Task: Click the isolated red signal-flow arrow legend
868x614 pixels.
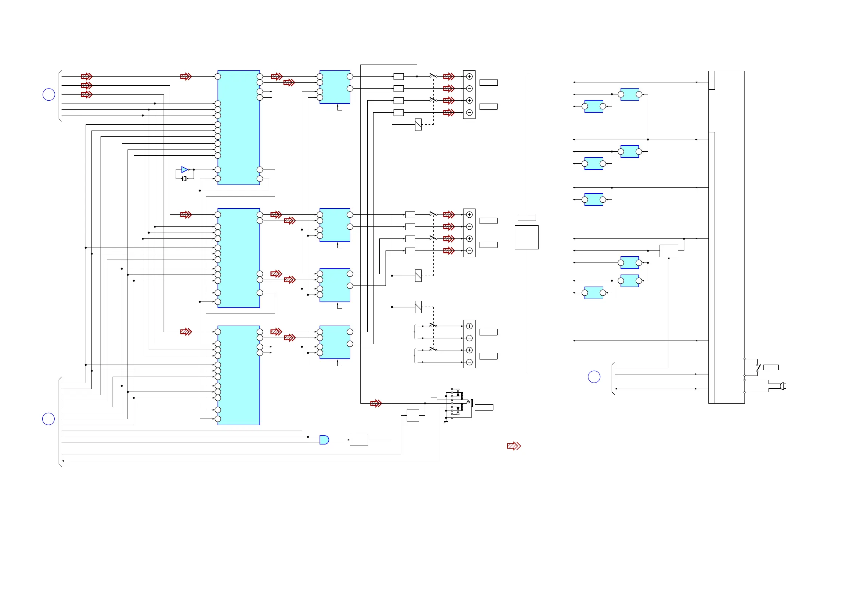Action: click(x=514, y=446)
